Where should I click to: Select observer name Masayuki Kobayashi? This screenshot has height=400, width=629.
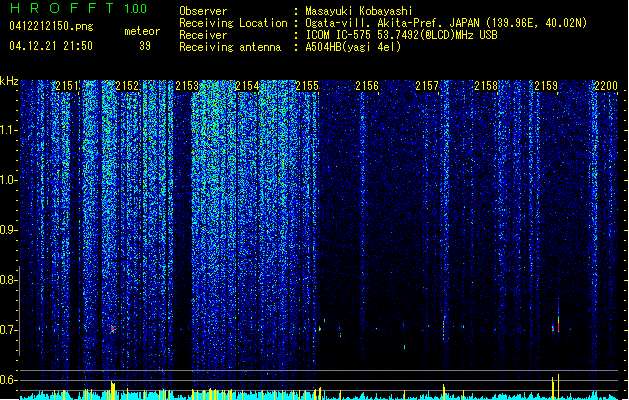point(359,11)
